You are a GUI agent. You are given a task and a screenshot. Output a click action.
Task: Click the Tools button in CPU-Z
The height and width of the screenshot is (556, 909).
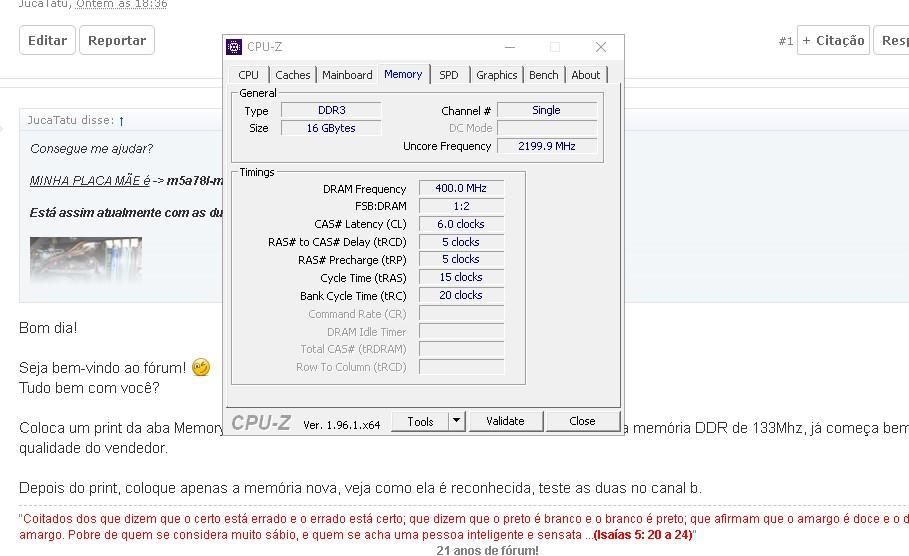click(420, 421)
